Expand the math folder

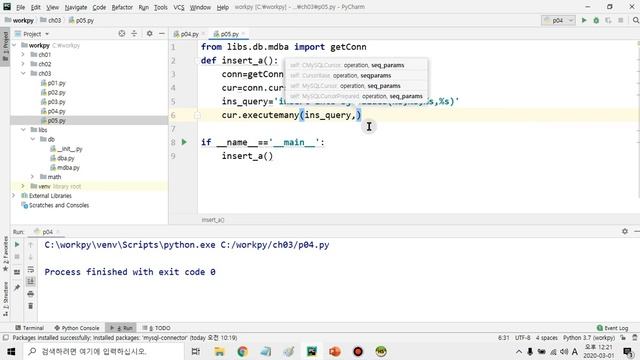[x=33, y=177]
